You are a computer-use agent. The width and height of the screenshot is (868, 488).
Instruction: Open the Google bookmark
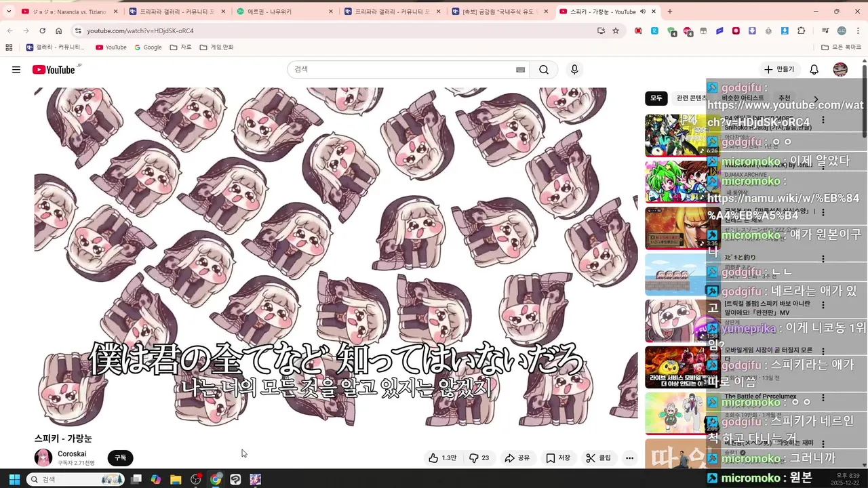[x=148, y=47]
